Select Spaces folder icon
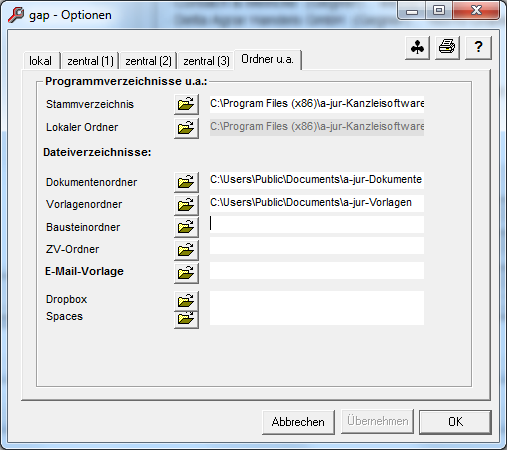Screen dimensions: 507x450 click(x=186, y=319)
